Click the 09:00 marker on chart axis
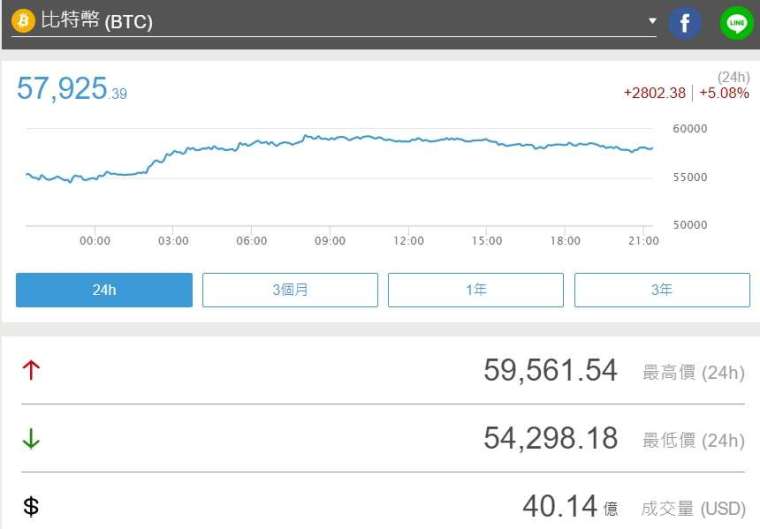Viewport: 760px width, 529px height. pos(330,240)
